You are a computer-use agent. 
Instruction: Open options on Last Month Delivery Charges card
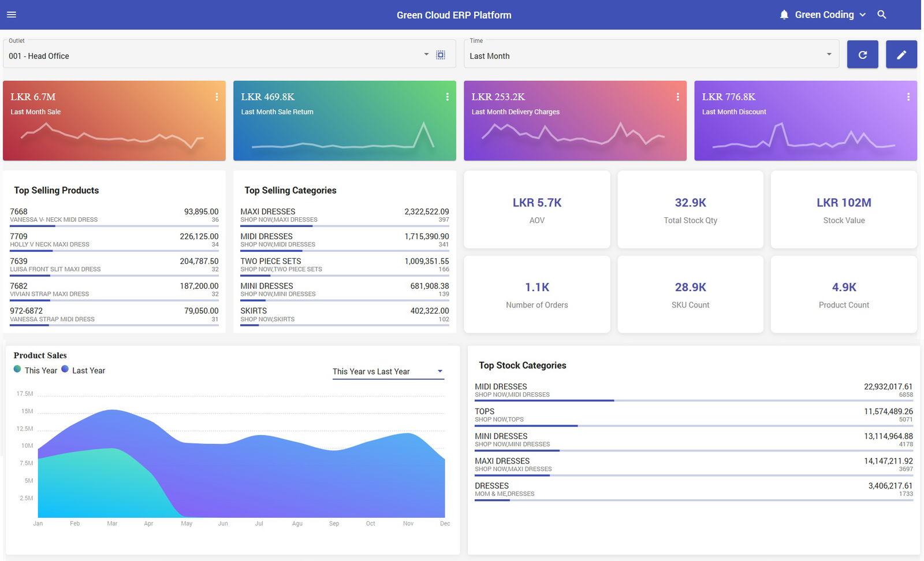coord(678,96)
